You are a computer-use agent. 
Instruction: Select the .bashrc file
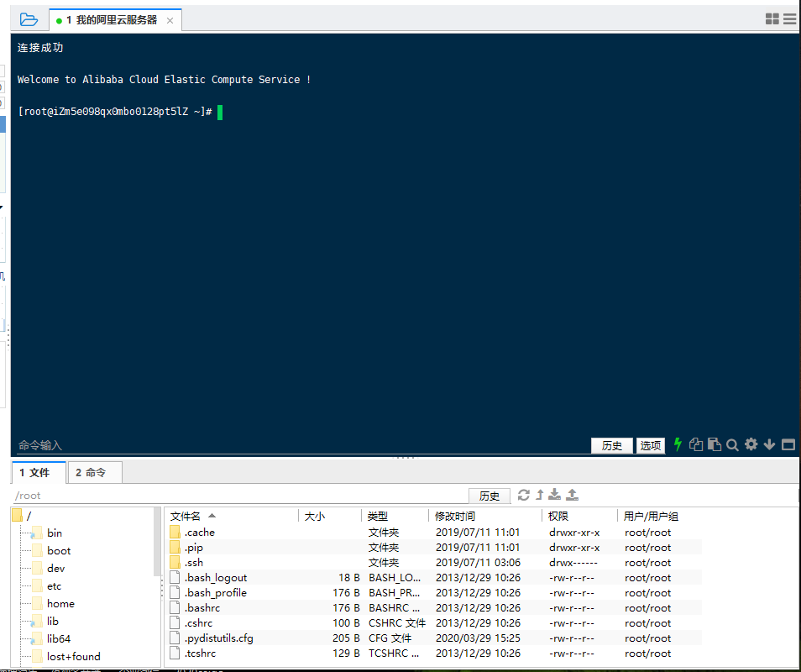point(434,607)
